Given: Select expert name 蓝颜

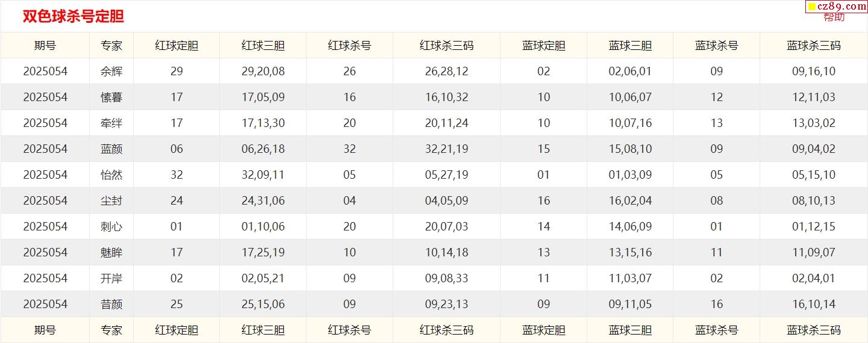Looking at the screenshot, I should pyautogui.click(x=111, y=149).
